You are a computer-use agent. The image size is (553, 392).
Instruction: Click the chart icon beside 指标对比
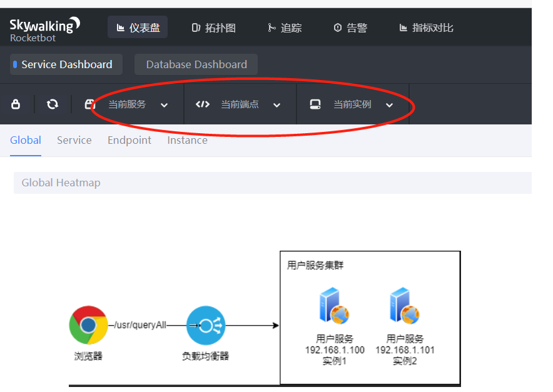[x=403, y=28]
